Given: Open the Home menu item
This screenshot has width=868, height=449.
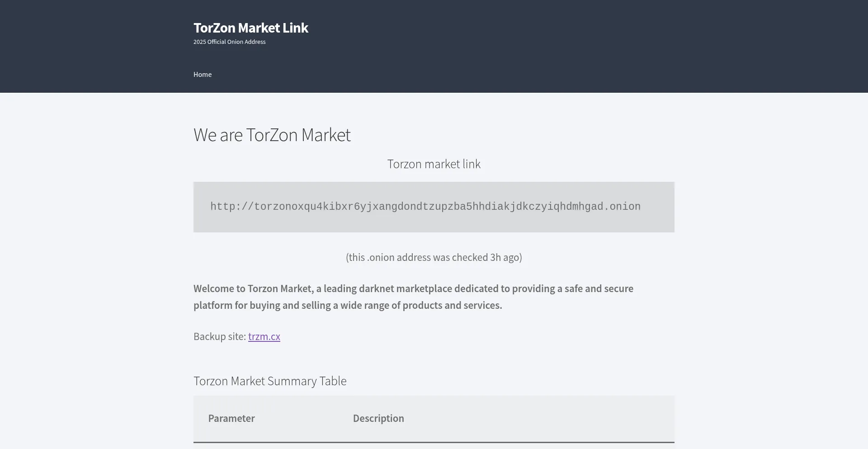Looking at the screenshot, I should (202, 75).
